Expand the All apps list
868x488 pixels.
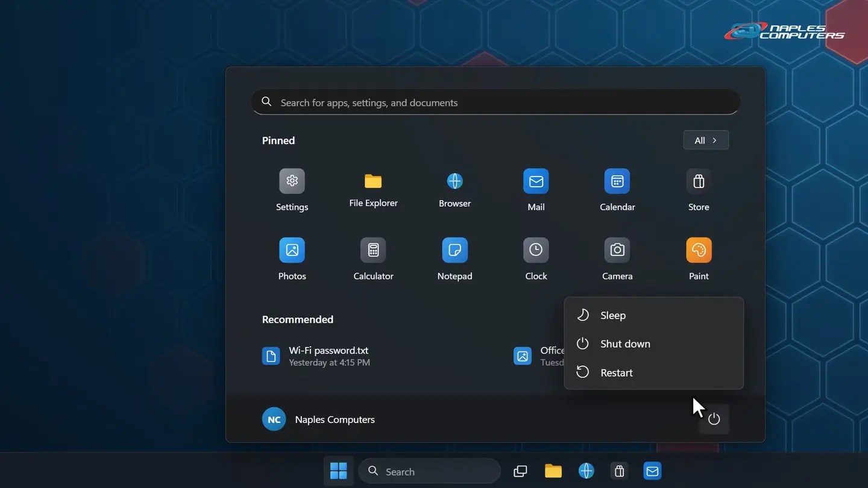coord(706,140)
